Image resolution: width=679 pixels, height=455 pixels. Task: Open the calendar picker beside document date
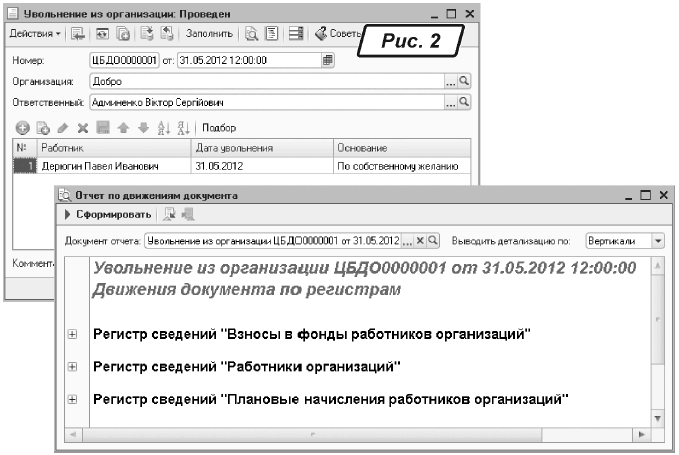click(x=328, y=60)
